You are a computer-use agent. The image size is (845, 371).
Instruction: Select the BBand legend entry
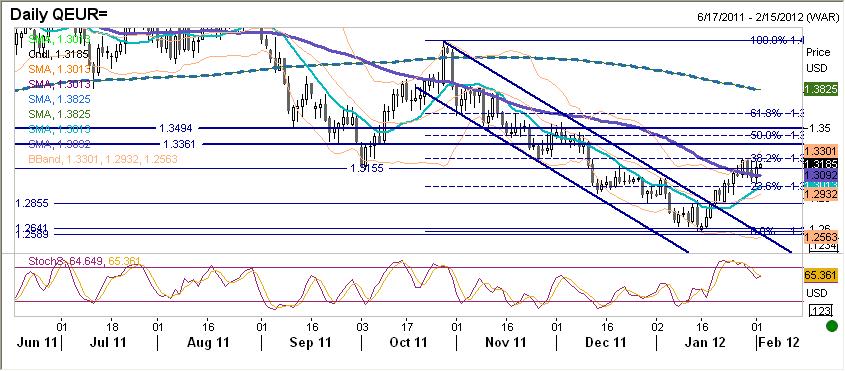tap(102, 160)
